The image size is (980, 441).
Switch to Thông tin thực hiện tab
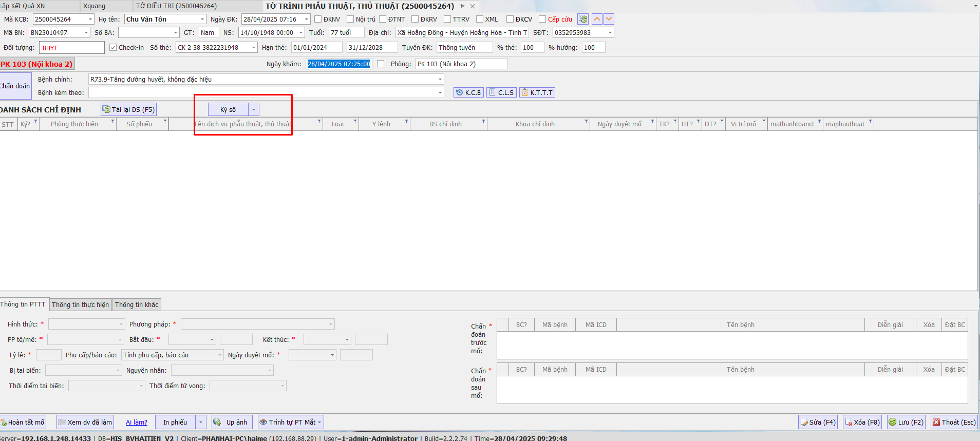pyautogui.click(x=80, y=304)
